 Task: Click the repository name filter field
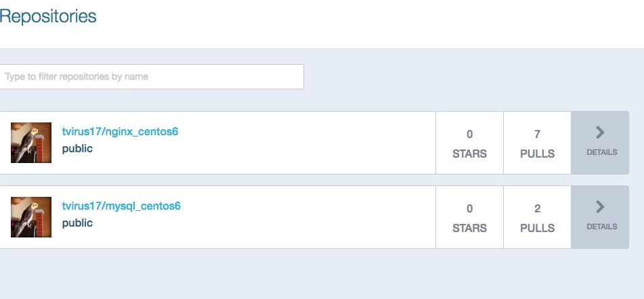coord(152,76)
